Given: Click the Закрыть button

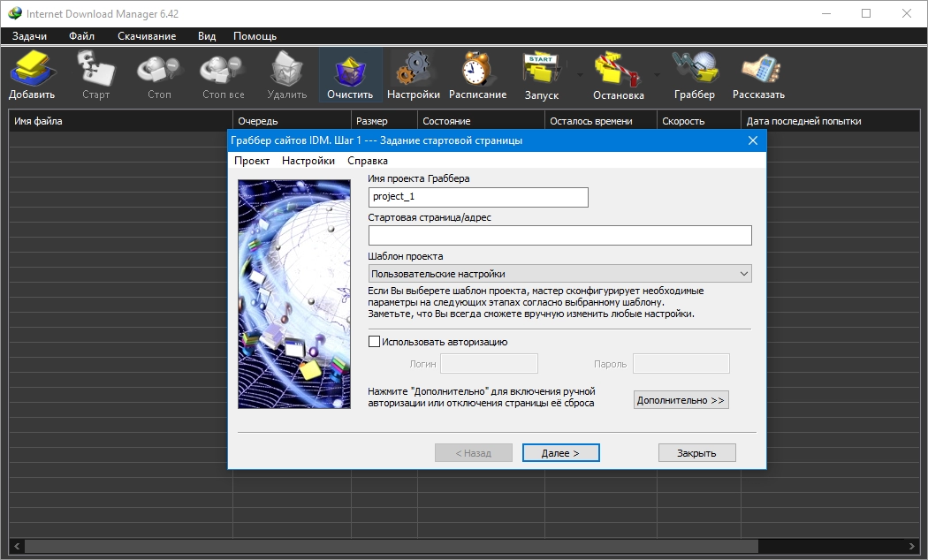Looking at the screenshot, I should pyautogui.click(x=696, y=453).
